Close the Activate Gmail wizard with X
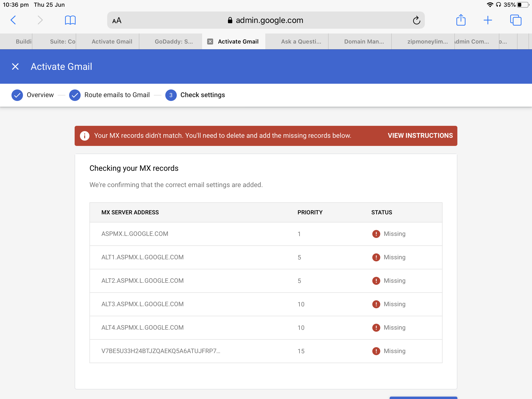Viewport: 532px width, 399px height. [15, 67]
